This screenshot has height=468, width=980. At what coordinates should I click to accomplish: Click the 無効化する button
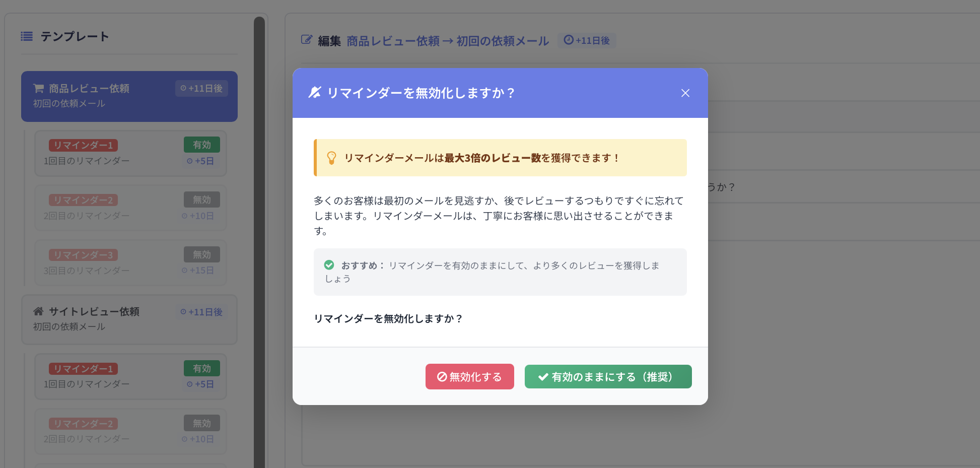coord(469,377)
